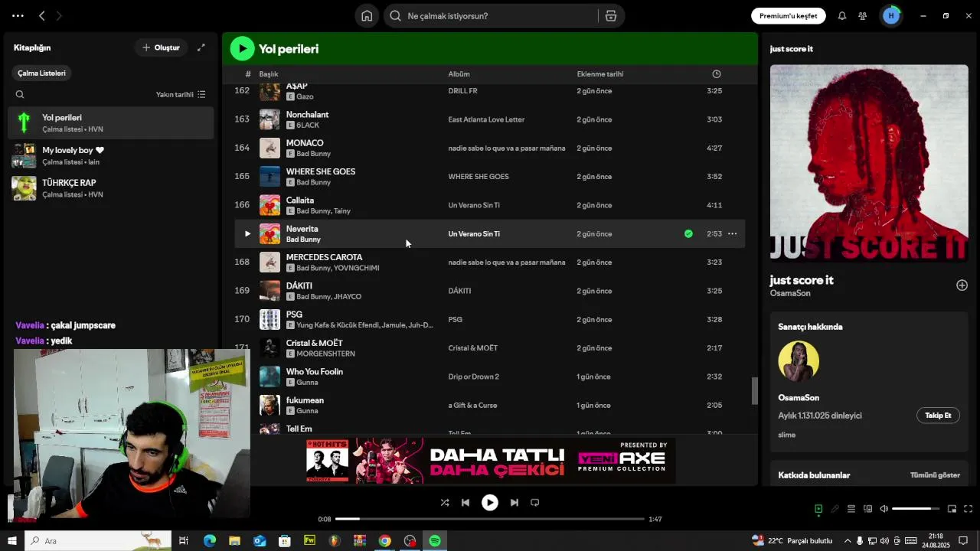Mute with the speaker icon
The height and width of the screenshot is (551, 980).
[884, 509]
